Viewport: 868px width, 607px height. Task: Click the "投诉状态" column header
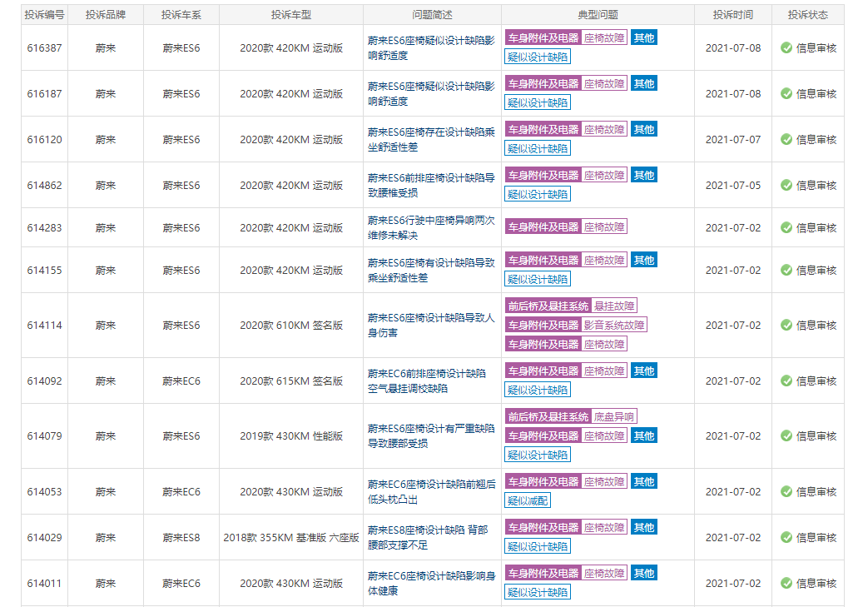pos(807,15)
